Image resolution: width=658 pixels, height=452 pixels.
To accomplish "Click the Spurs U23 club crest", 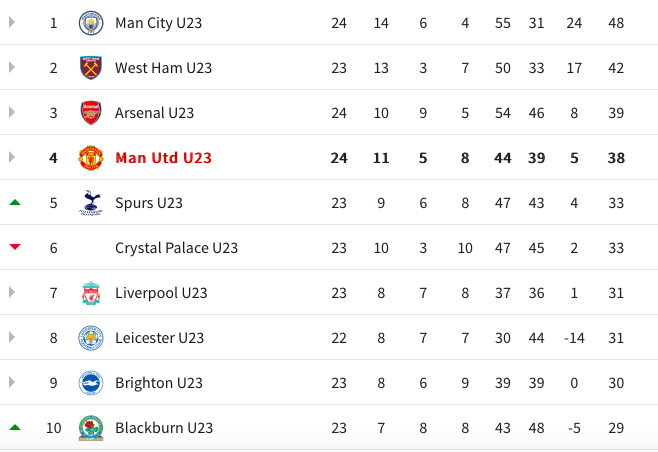I will pyautogui.click(x=91, y=203).
